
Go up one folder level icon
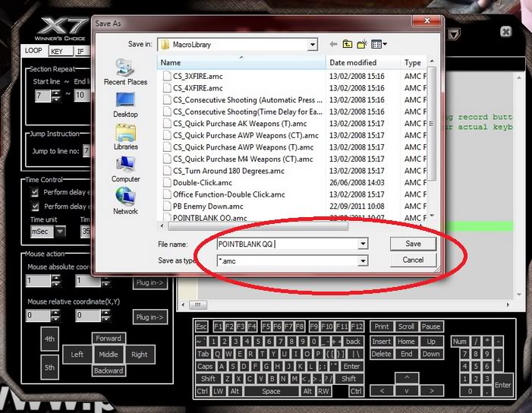[x=348, y=44]
